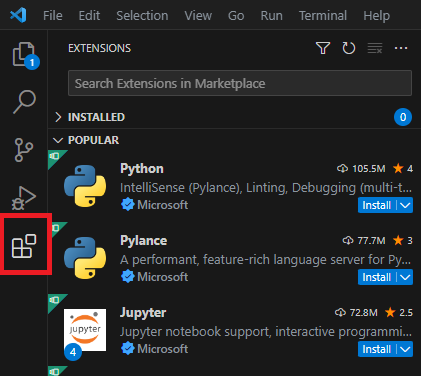Open the Selection menu
421x376 pixels.
point(142,16)
